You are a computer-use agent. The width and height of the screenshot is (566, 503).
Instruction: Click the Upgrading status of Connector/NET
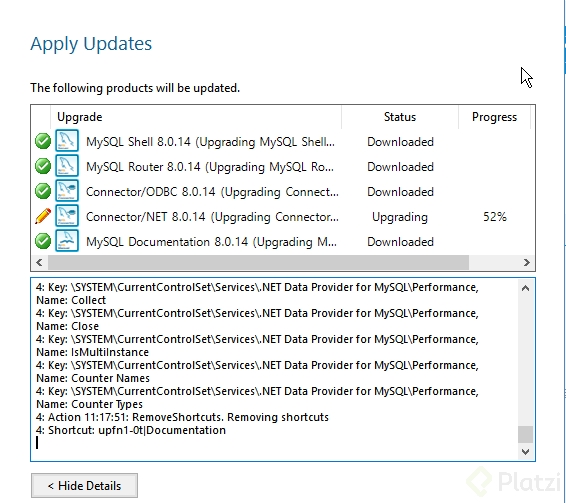click(400, 217)
